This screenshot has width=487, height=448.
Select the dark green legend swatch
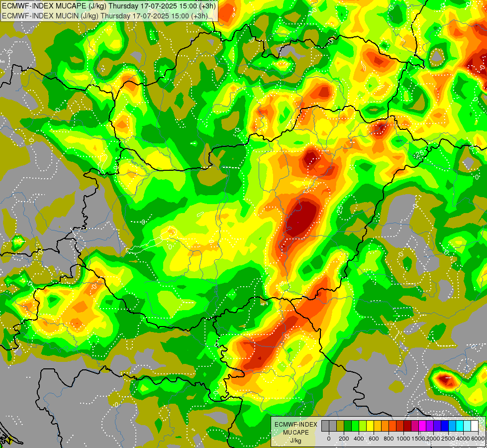pyautogui.click(x=348, y=426)
